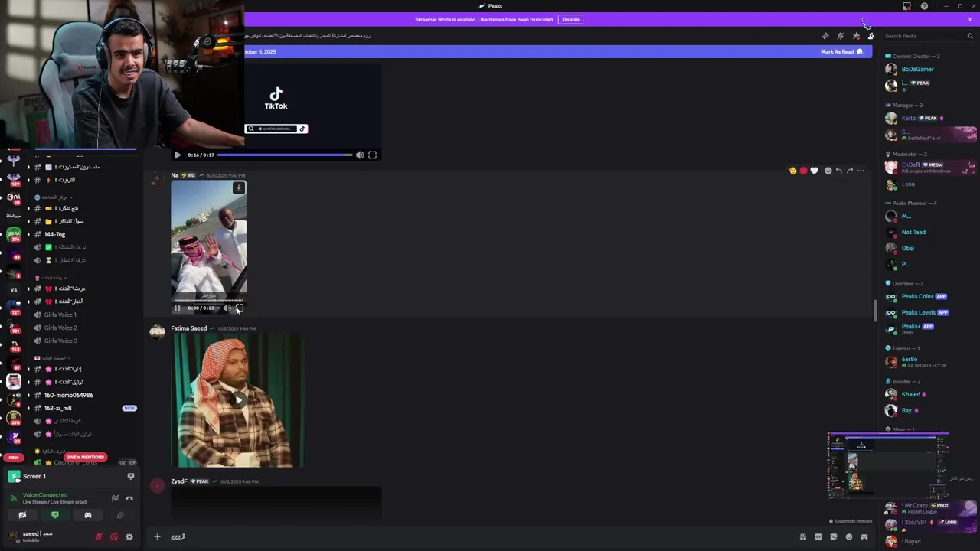
Task: Open Peaks Levels app in member list
Action: click(x=918, y=312)
